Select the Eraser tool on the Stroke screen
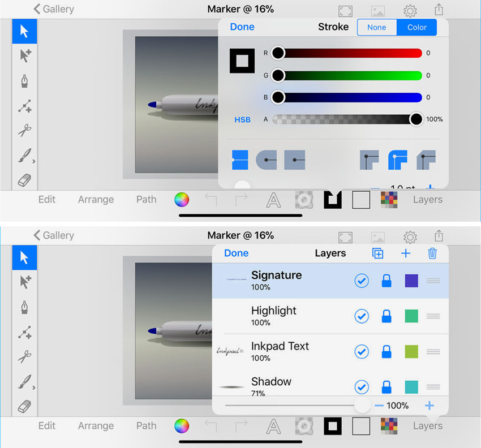This screenshot has height=448, width=481. 24,180
